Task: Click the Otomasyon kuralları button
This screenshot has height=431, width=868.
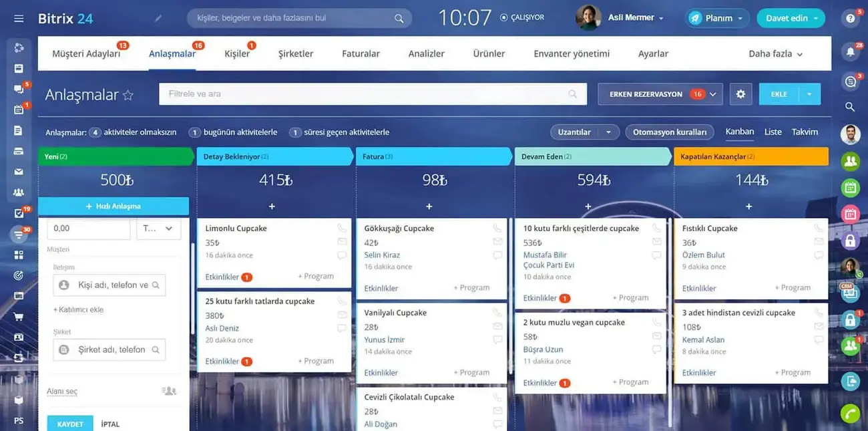Action: coord(670,132)
